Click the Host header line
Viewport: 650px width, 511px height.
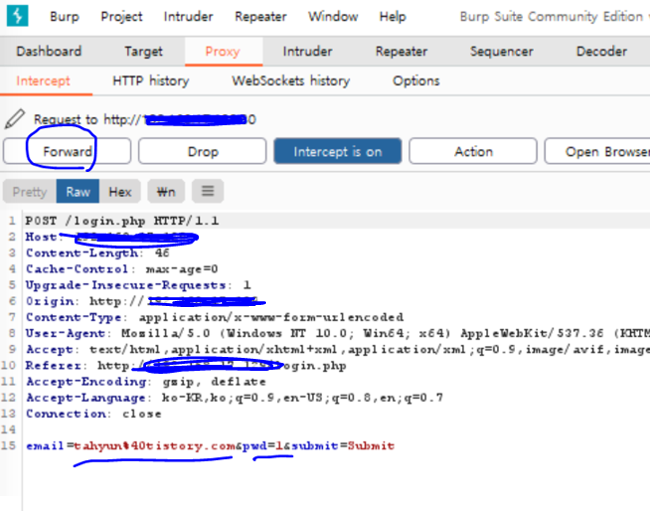tap(111, 237)
